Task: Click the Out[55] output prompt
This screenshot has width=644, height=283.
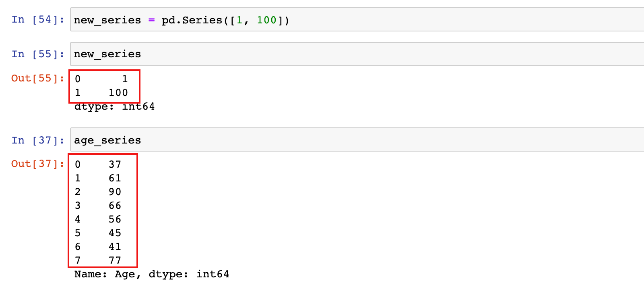Action: [38, 78]
